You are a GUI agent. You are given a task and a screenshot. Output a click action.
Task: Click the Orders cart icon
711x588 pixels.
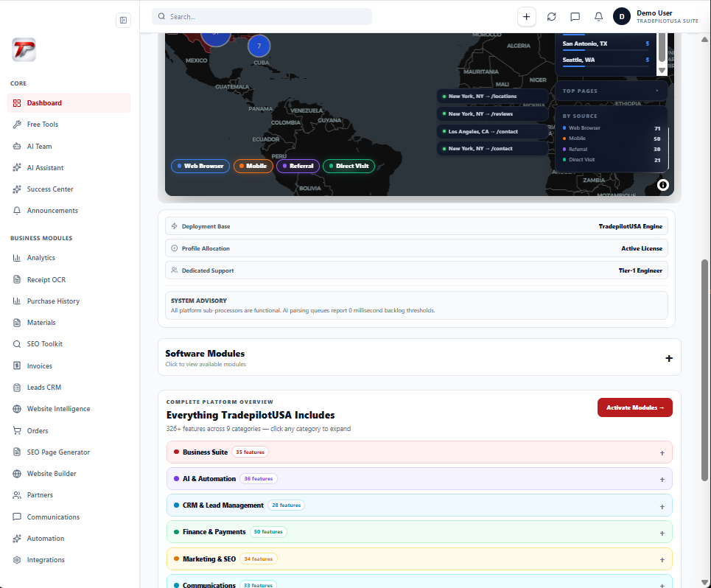(17, 431)
